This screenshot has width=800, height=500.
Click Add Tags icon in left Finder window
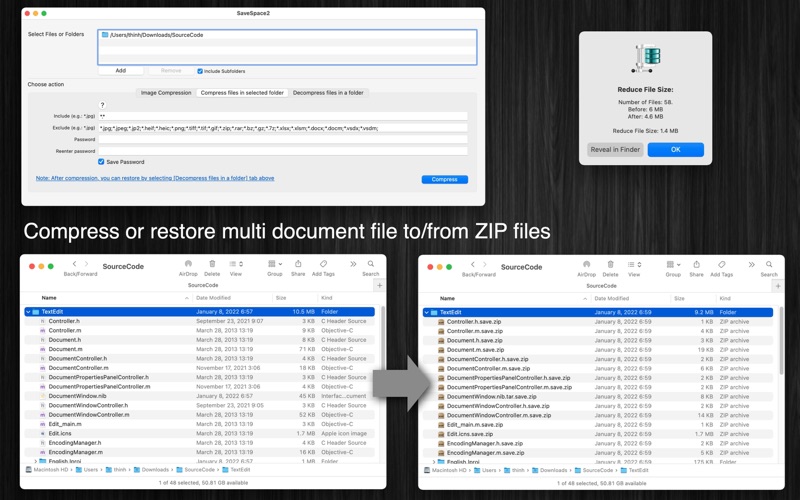tap(323, 264)
